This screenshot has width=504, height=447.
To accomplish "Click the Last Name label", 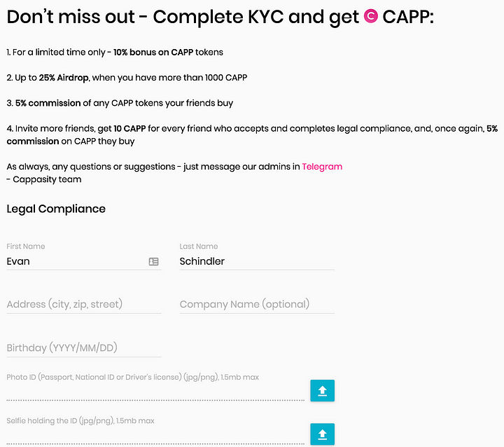I will point(199,246).
